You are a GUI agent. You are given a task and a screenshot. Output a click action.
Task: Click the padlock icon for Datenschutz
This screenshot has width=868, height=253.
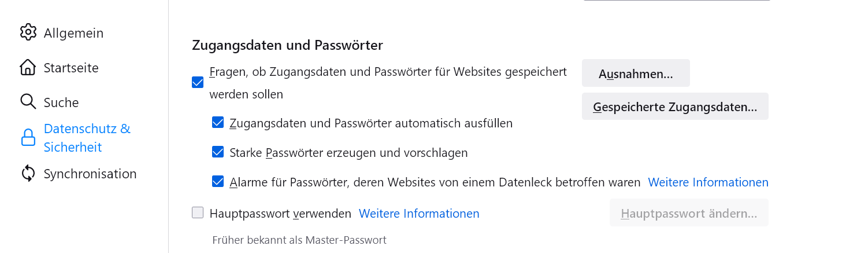point(28,138)
